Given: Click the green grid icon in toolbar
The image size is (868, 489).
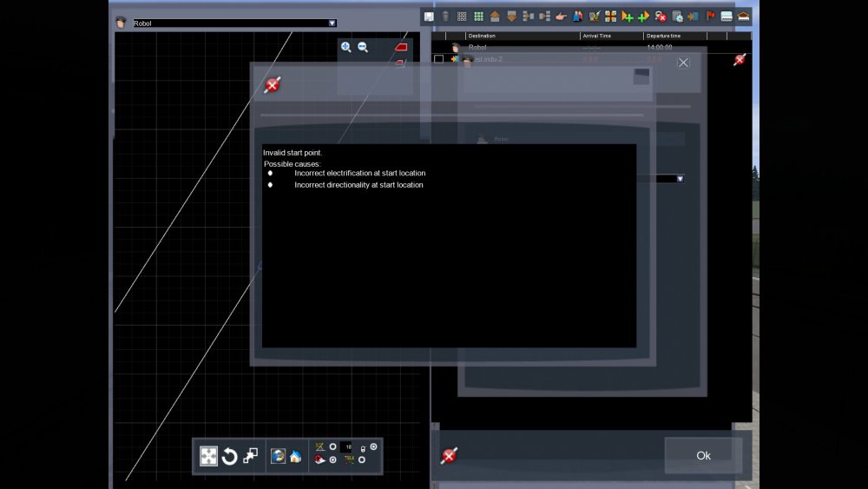Looking at the screenshot, I should click(x=478, y=17).
